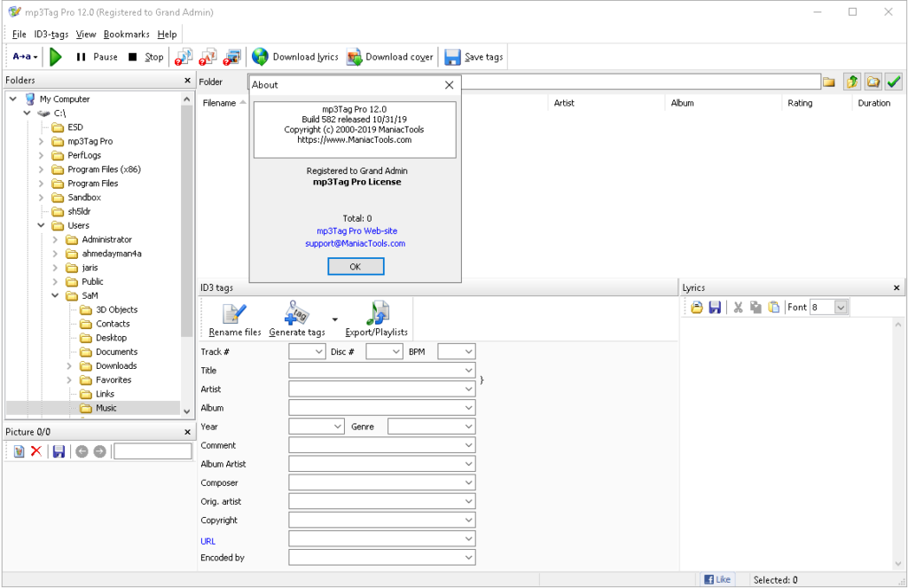Screen dimensions: 908x588
Task: Collapse the Users folder in the tree
Action: click(41, 225)
